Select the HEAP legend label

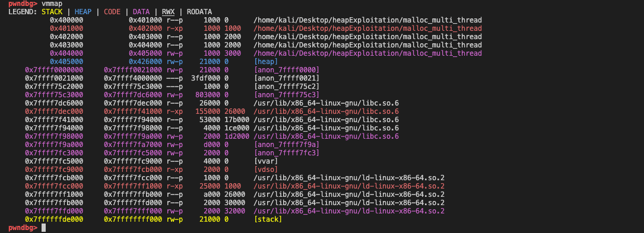[83, 12]
